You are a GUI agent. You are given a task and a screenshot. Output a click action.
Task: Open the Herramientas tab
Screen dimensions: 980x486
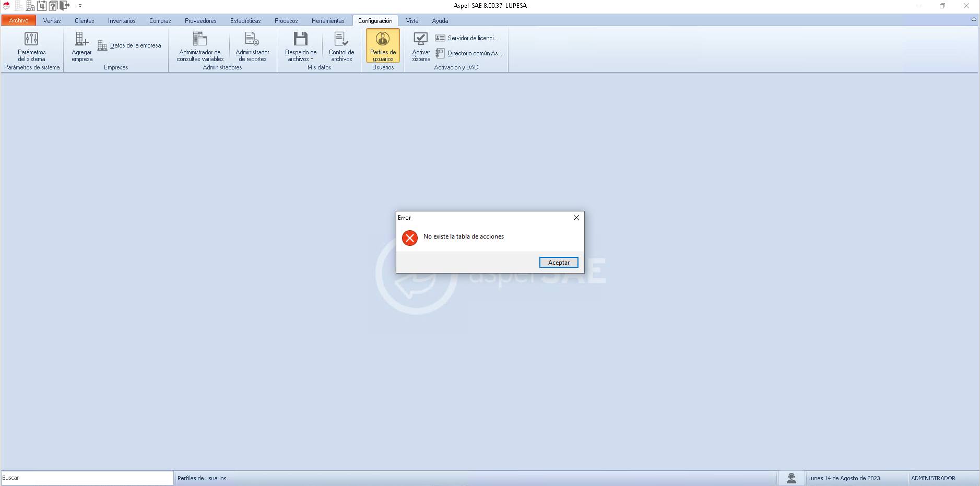coord(328,21)
